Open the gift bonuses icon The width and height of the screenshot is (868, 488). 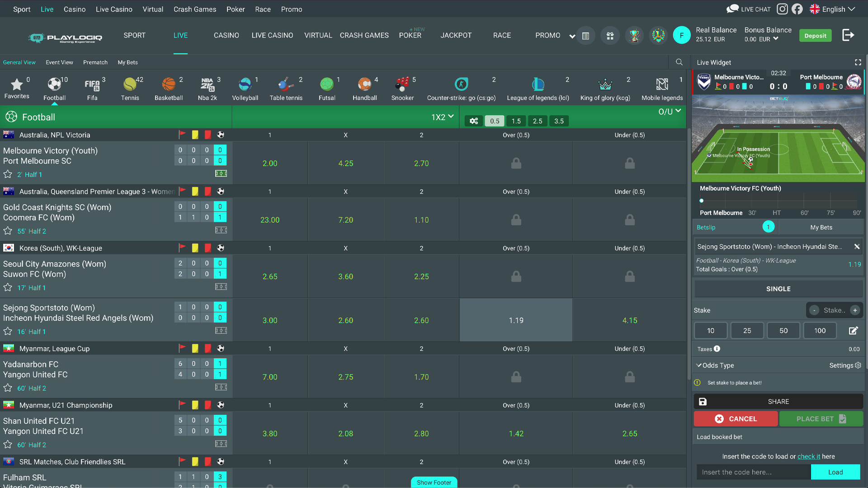[x=610, y=35]
